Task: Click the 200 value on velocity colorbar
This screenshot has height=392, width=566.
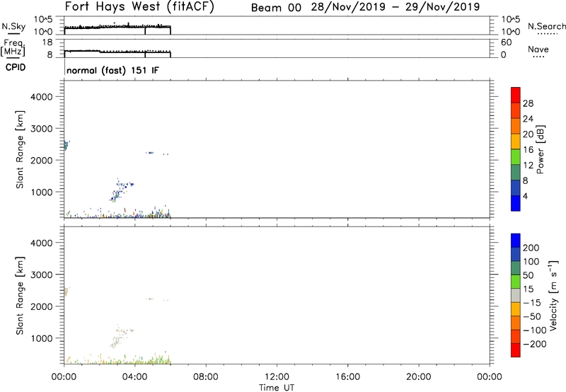Action: [531, 248]
